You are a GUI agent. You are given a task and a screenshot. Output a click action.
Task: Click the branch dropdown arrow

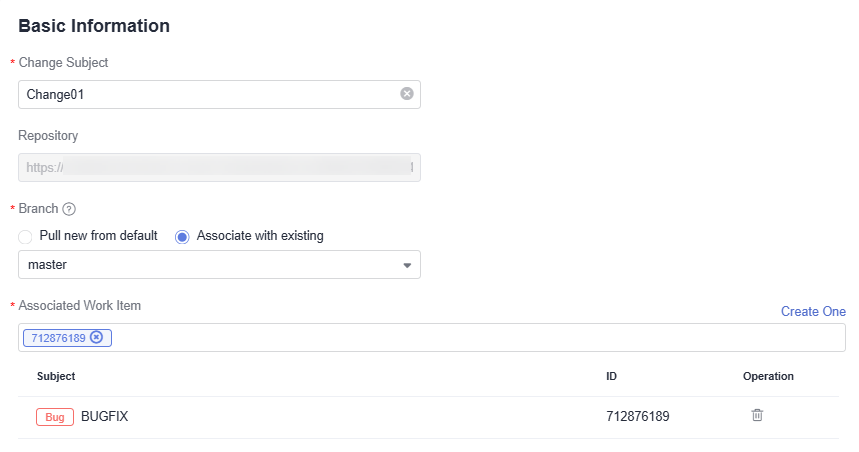point(407,266)
